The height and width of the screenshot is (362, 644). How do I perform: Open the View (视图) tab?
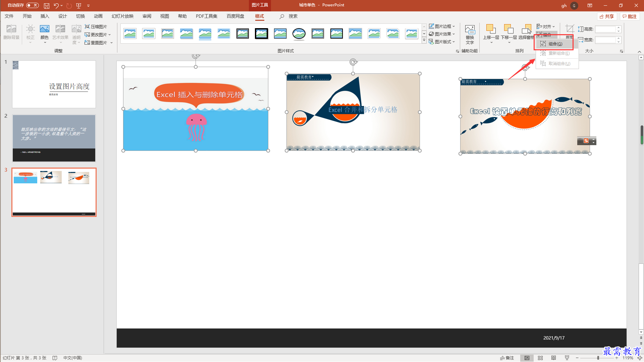(x=164, y=16)
